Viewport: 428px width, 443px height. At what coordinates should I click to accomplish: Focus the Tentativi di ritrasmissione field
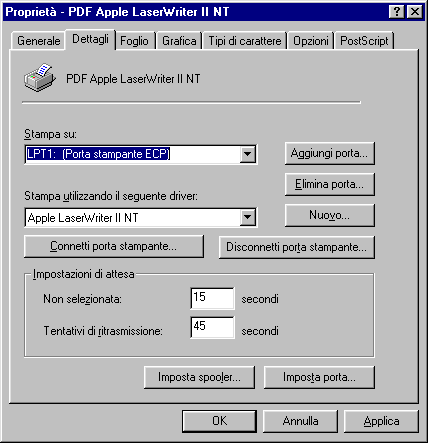tap(212, 327)
